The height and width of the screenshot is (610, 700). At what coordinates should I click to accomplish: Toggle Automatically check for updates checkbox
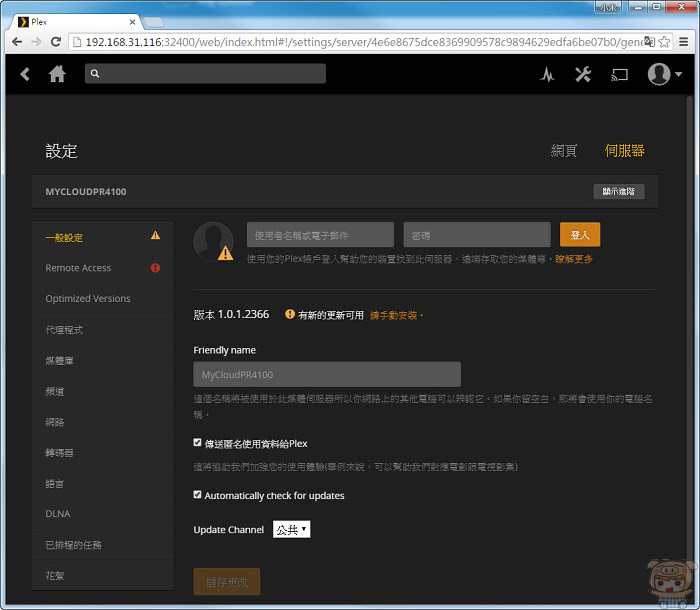(197, 494)
